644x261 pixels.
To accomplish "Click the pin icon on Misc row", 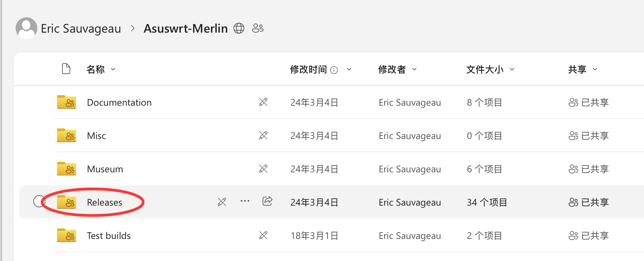I will (263, 135).
